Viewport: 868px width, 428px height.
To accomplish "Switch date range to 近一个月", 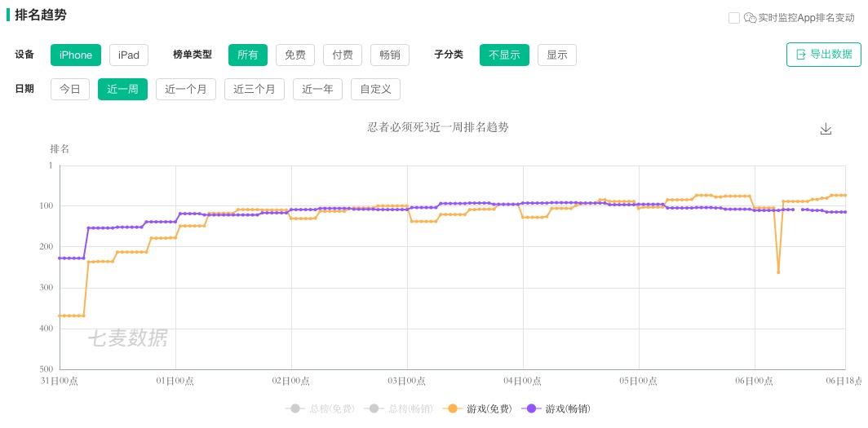I will 186,89.
